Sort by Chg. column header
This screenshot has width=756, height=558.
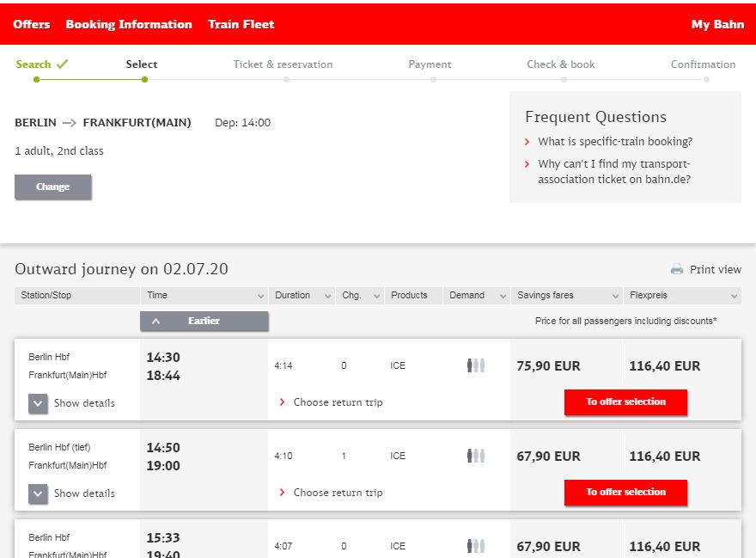click(x=359, y=295)
